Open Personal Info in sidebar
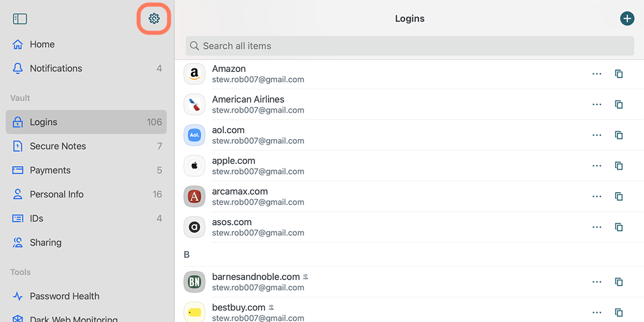The height and width of the screenshot is (322, 644). (86, 194)
